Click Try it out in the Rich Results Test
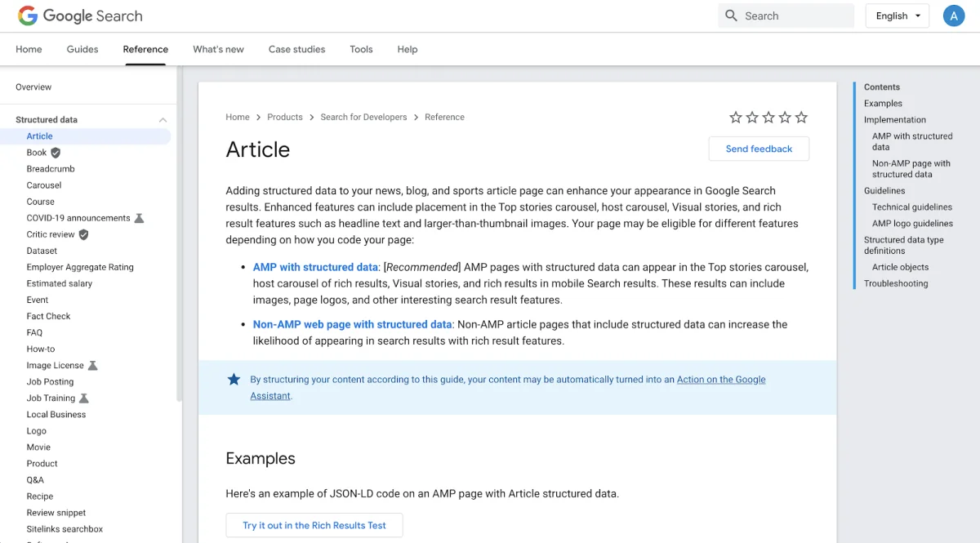This screenshot has width=980, height=543. tap(314, 525)
